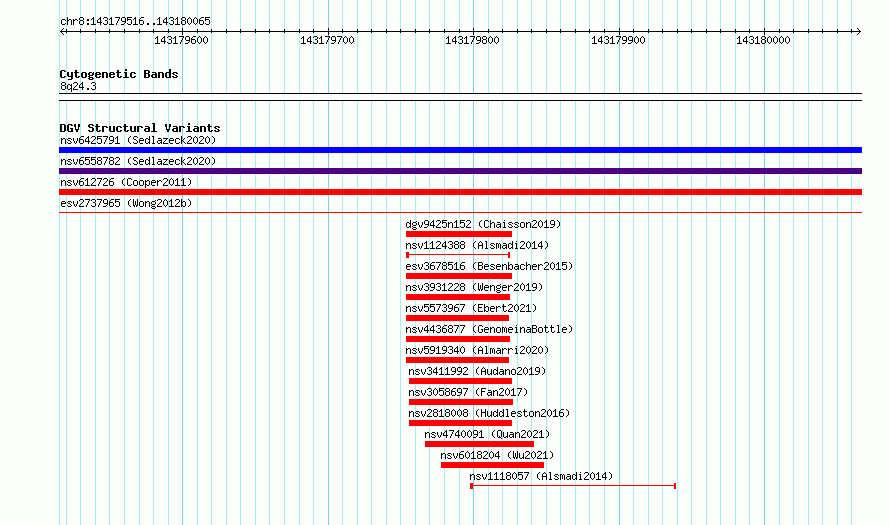Click ruler position 143179600

[x=182, y=40]
